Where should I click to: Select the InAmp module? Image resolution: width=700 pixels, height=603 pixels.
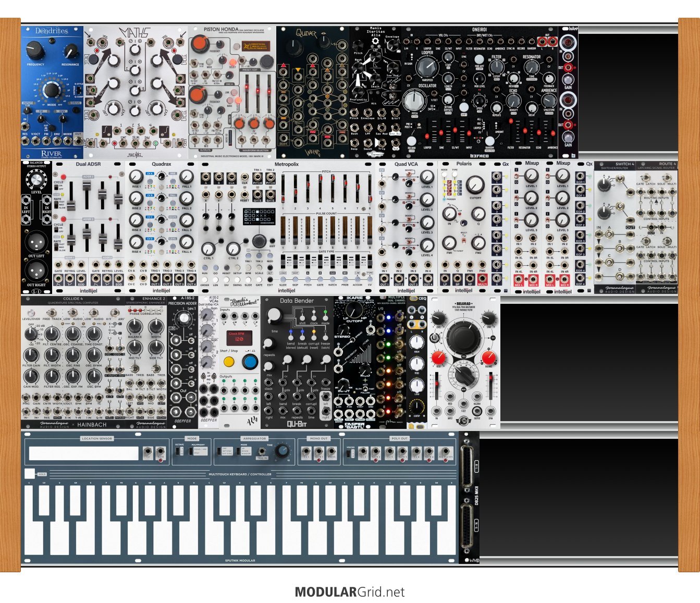click(x=568, y=92)
